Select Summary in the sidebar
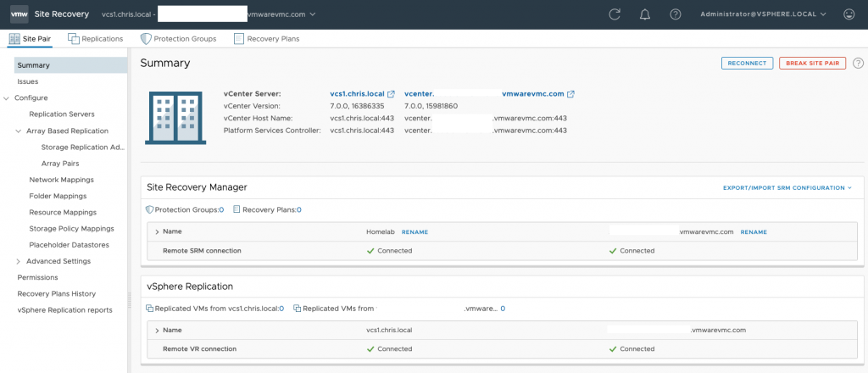The width and height of the screenshot is (868, 373). pos(71,65)
